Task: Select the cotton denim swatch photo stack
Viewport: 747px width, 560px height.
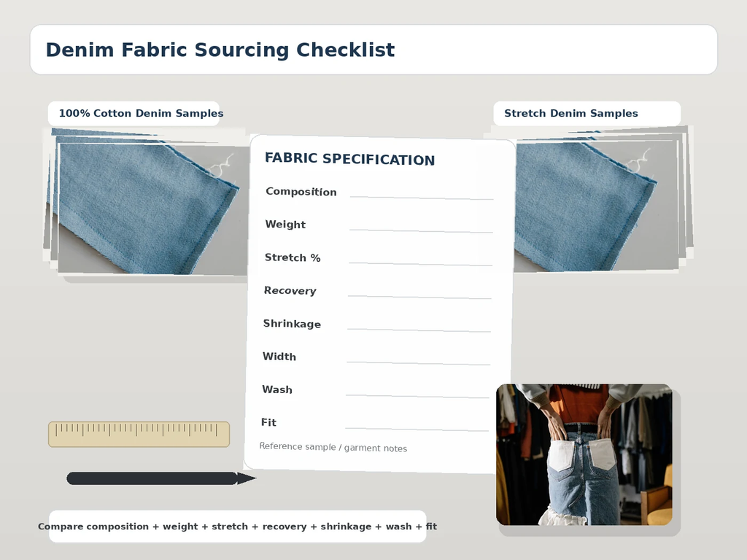Action: (145, 202)
